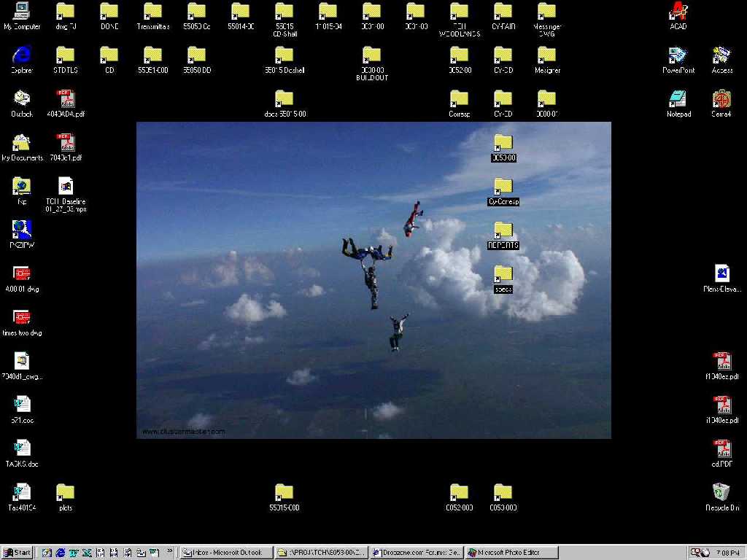Click the system tray clock

point(727,553)
